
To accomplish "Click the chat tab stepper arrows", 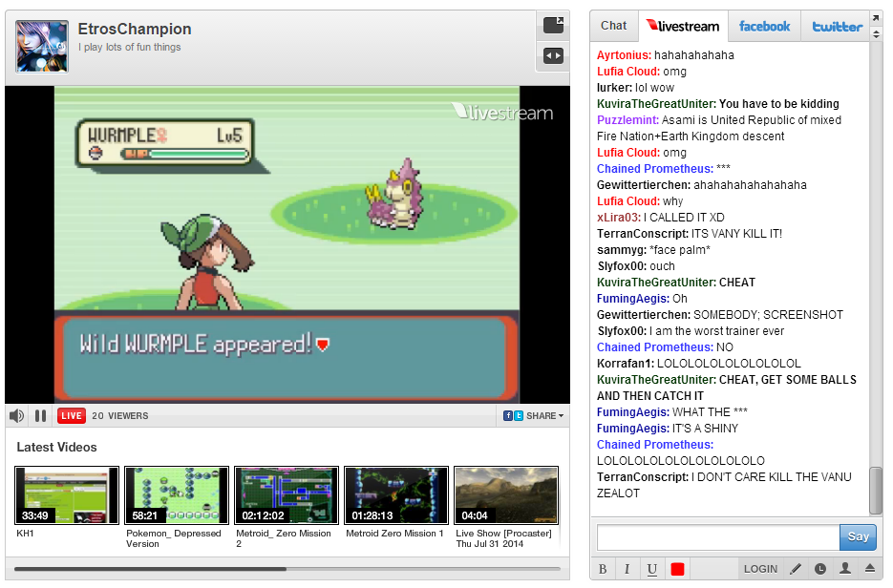I will (x=876, y=34).
